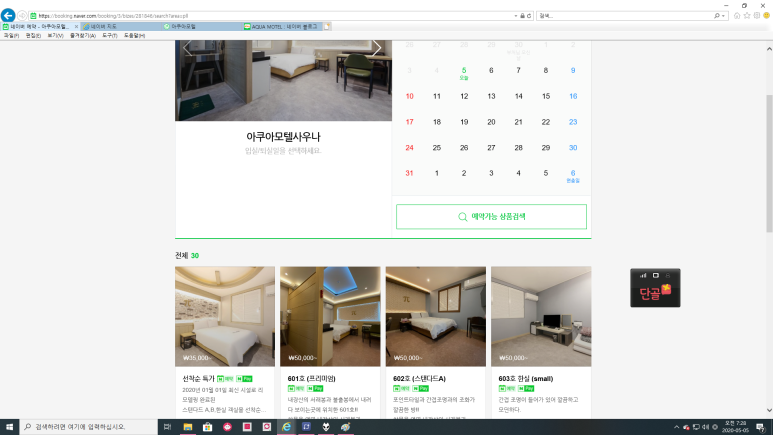This screenshot has height=435, width=773.
Task: Click the Windows taskbar search box
Action: [89, 427]
